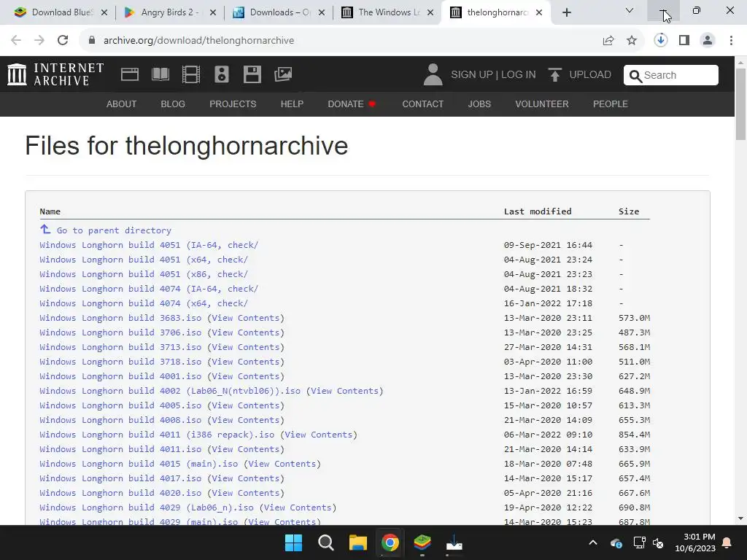Close the thelonghornarchive tab
Viewport: 747px width, 560px height.
pyautogui.click(x=539, y=12)
